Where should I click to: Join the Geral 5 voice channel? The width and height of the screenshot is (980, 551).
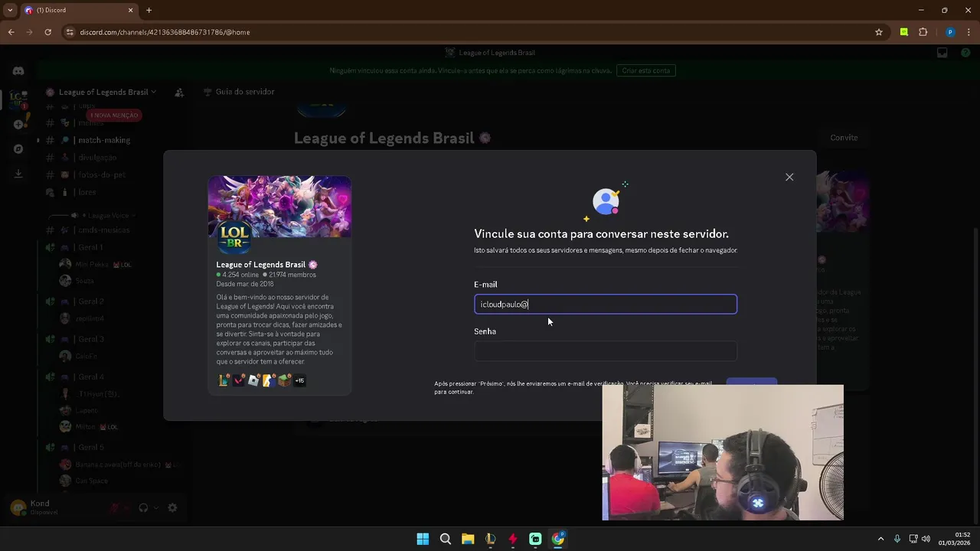coord(90,448)
